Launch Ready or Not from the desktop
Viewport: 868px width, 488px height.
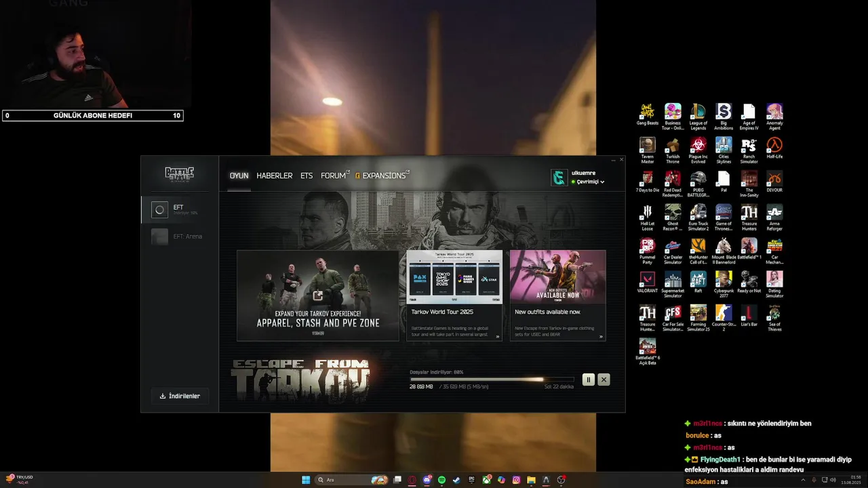click(x=749, y=283)
